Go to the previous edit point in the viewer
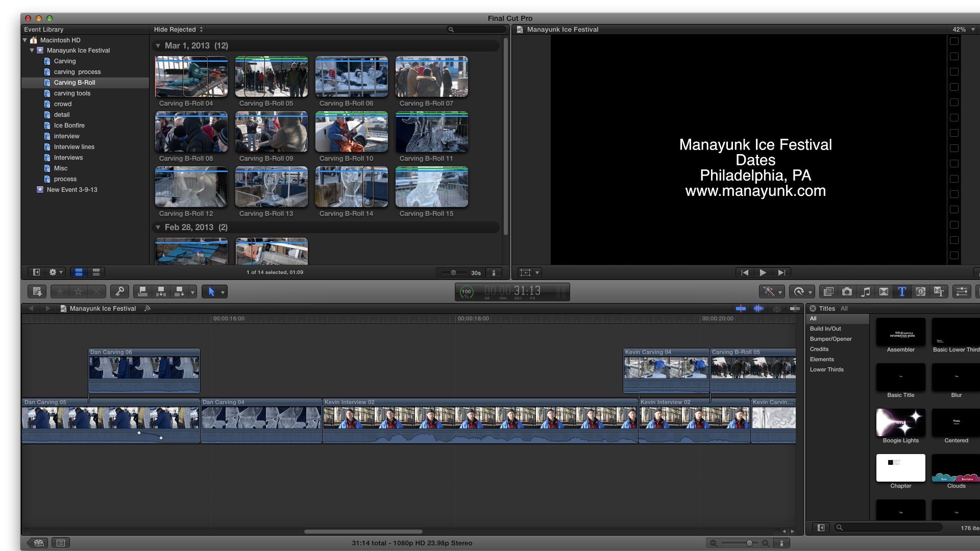Viewport: 980px width, 551px height. tap(745, 273)
